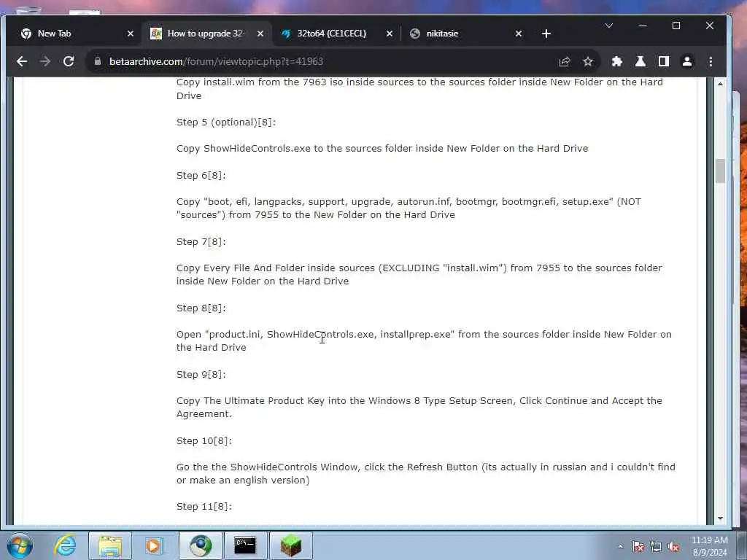The width and height of the screenshot is (747, 560).
Task: Click the line "Copy ShowHideControls.exe to the sources folder"
Action: point(382,149)
